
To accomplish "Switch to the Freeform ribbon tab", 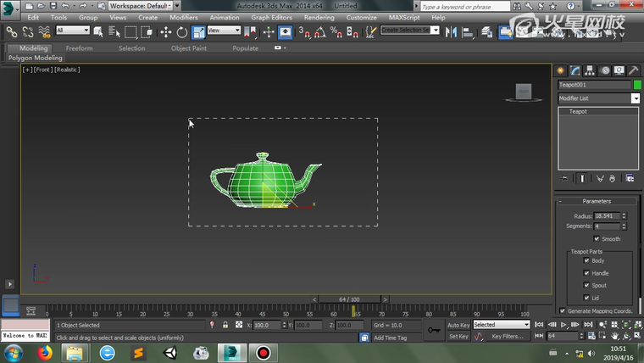I will [80, 48].
